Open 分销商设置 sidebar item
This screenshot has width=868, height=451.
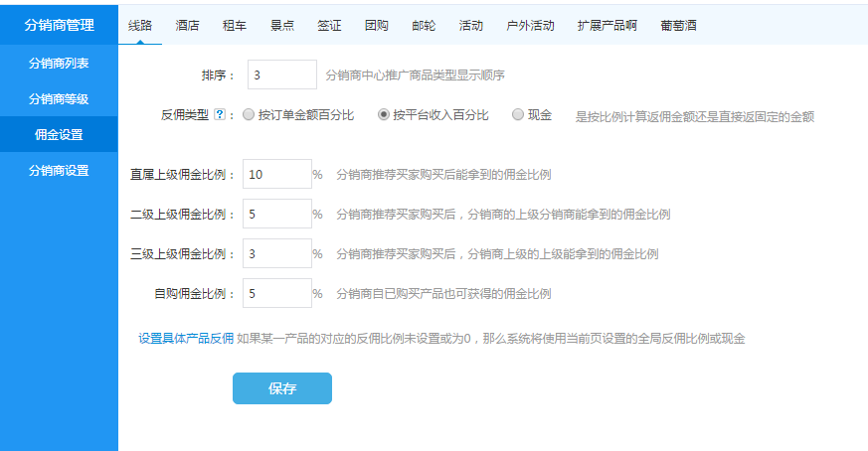[59, 170]
